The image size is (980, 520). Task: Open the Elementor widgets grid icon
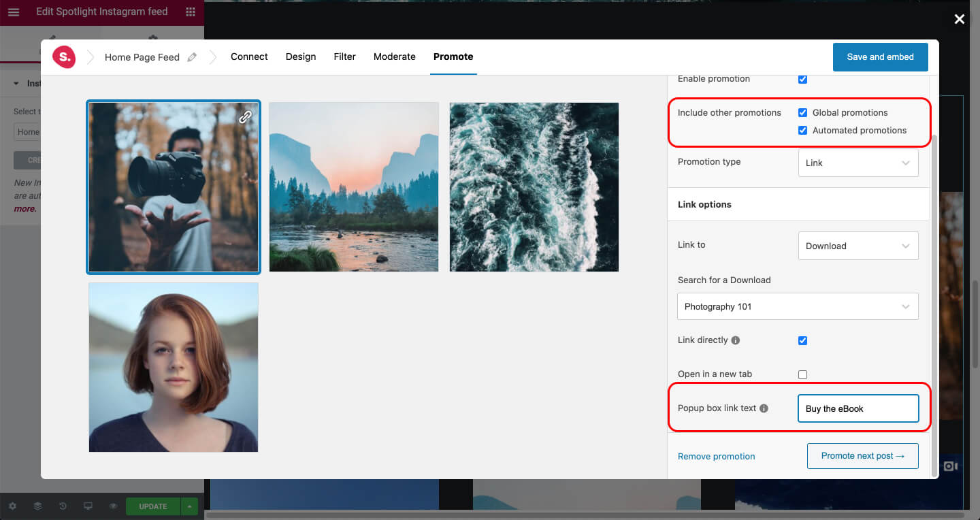click(x=191, y=12)
